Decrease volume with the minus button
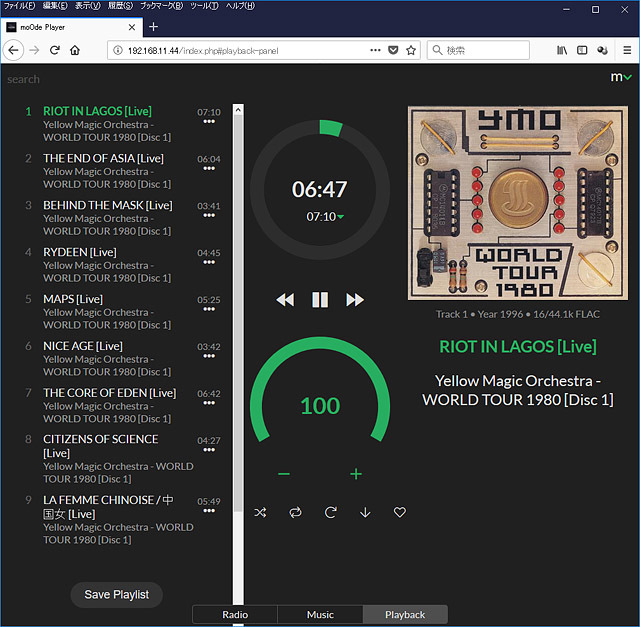 tap(284, 474)
